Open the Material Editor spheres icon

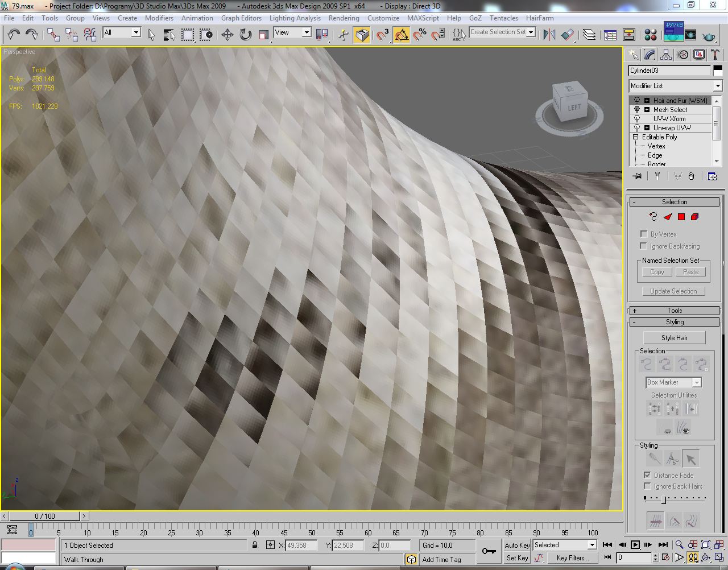(x=651, y=35)
